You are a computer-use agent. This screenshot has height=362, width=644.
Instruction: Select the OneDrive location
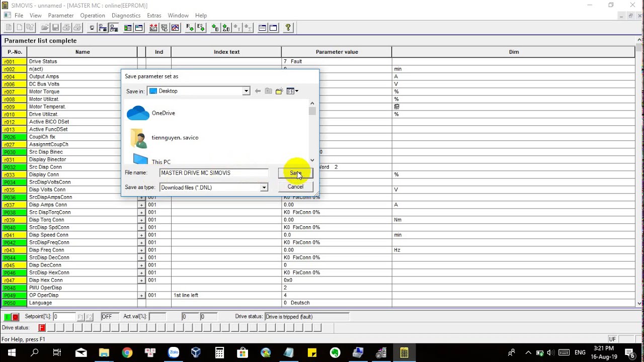[151, 113]
